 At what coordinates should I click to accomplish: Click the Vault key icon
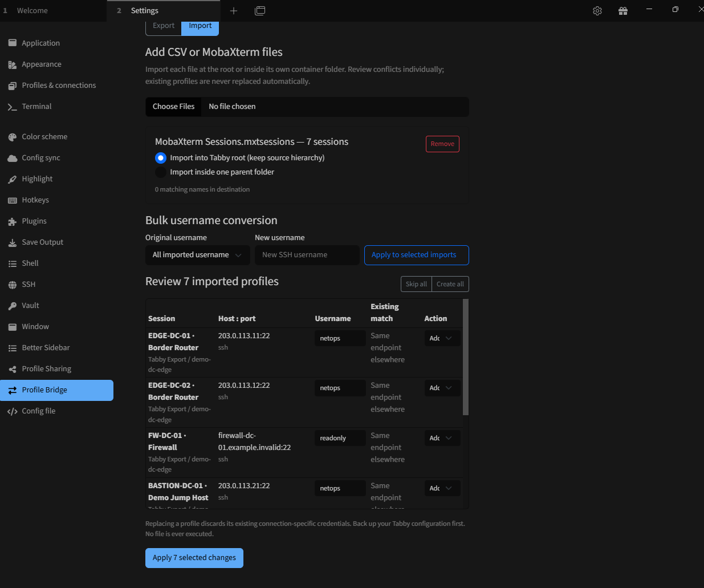coord(12,306)
